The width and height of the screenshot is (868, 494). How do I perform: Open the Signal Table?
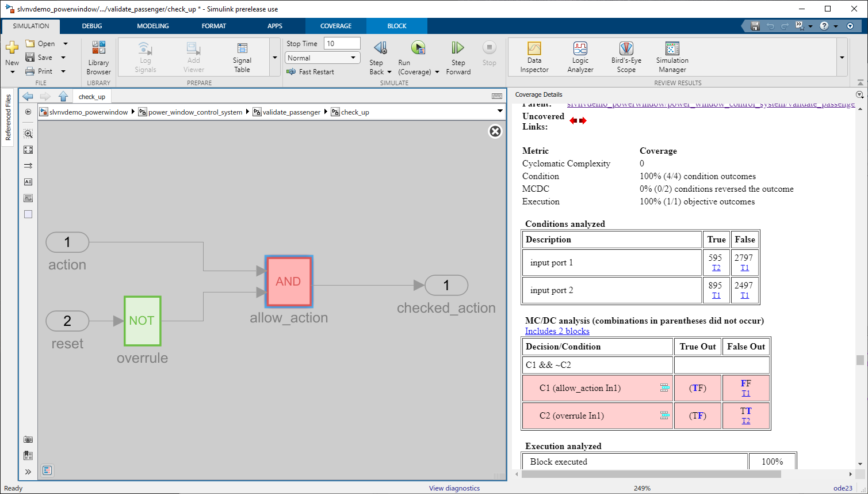pos(242,57)
